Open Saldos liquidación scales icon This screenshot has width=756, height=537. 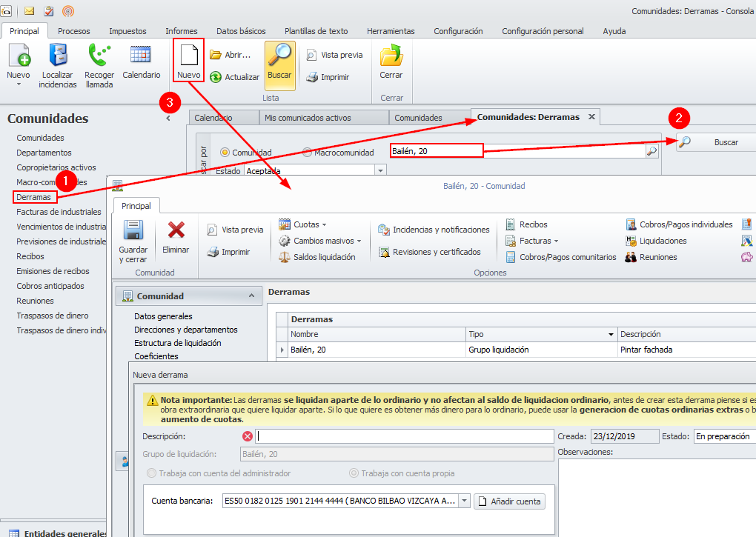point(285,257)
